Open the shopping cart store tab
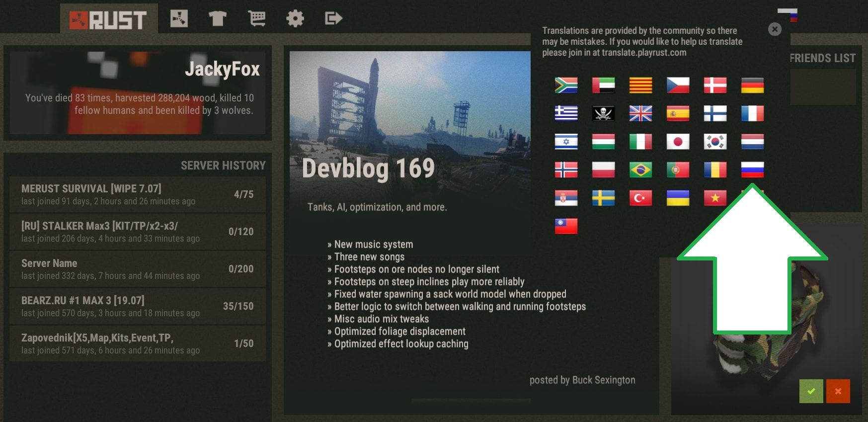 click(x=256, y=19)
